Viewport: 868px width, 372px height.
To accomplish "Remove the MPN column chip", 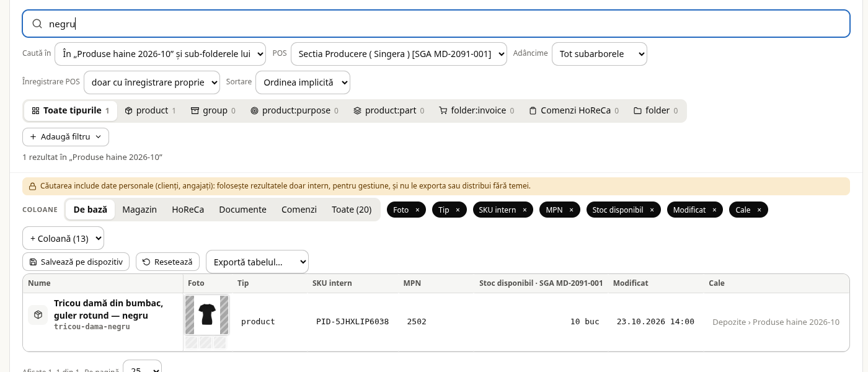I will [x=571, y=210].
